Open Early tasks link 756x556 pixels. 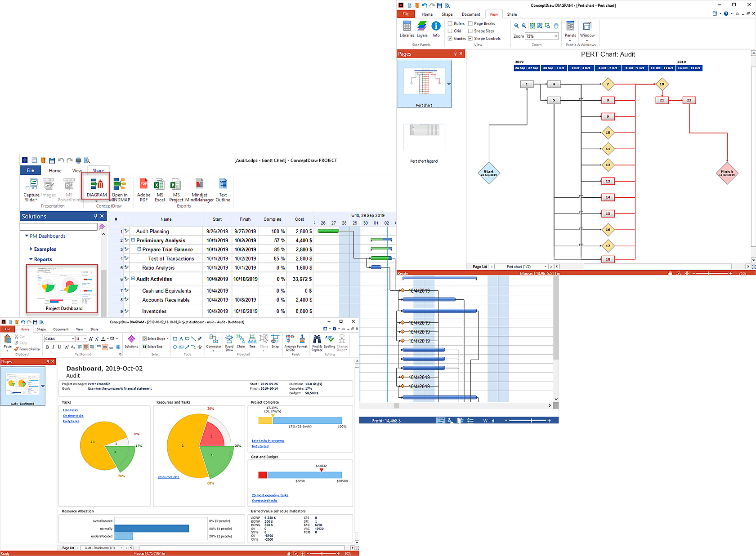coord(71,421)
